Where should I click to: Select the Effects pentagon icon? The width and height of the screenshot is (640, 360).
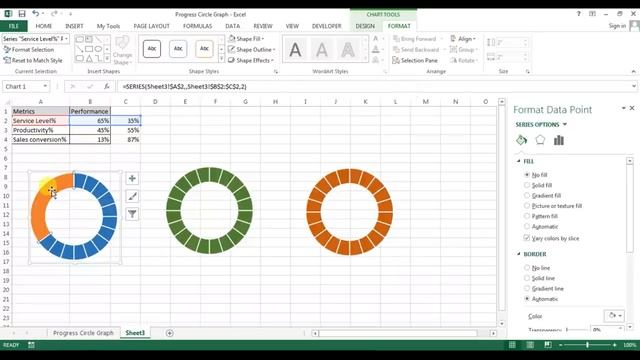(540, 140)
